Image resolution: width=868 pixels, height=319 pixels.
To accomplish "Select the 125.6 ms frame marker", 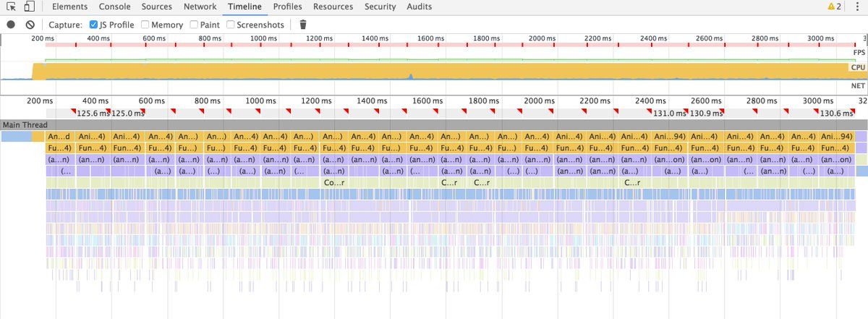I will click(92, 113).
